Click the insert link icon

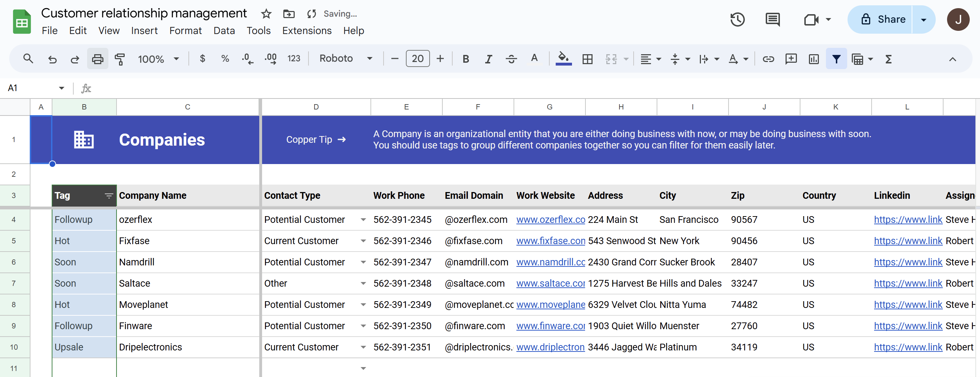click(768, 59)
